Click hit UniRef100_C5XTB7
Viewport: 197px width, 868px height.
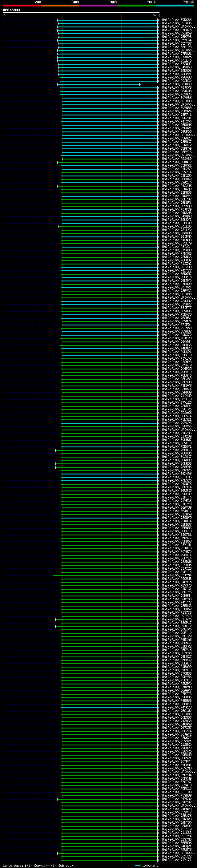[x=177, y=43]
